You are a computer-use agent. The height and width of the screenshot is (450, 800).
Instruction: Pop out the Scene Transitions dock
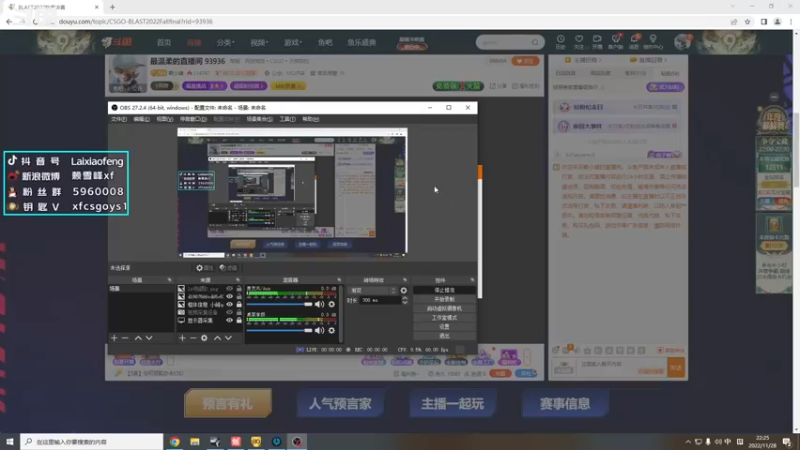(x=405, y=280)
